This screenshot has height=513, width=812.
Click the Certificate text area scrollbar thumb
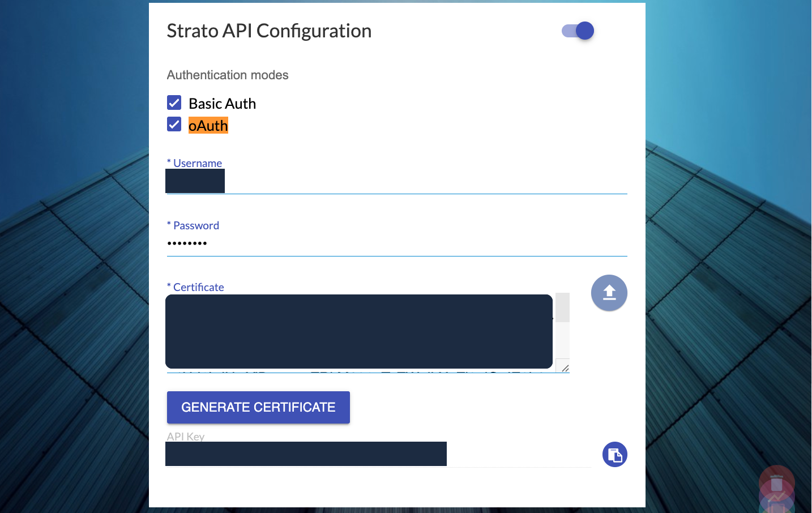click(562, 307)
